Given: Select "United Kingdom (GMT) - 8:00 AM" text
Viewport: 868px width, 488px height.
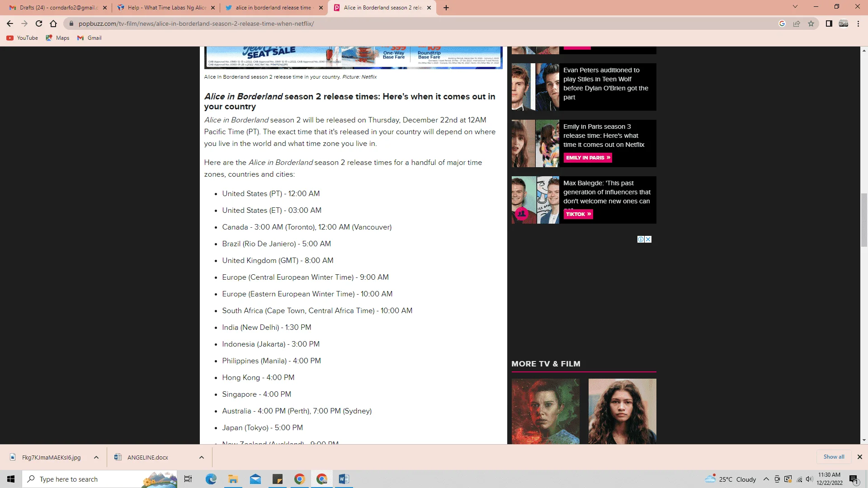Looking at the screenshot, I should tap(278, 260).
